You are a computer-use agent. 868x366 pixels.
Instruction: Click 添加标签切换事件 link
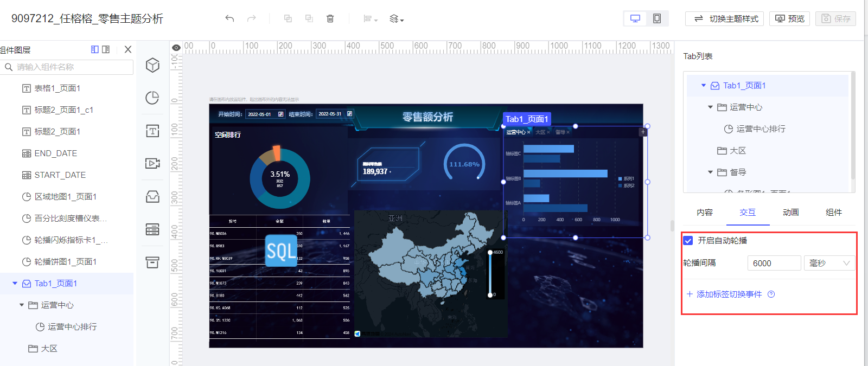click(724, 294)
